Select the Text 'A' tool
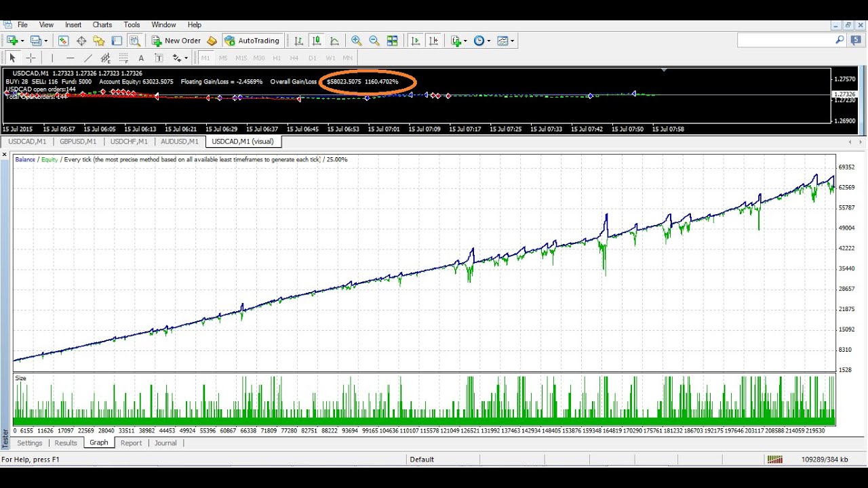Image resolution: width=868 pixels, height=488 pixels. click(141, 58)
